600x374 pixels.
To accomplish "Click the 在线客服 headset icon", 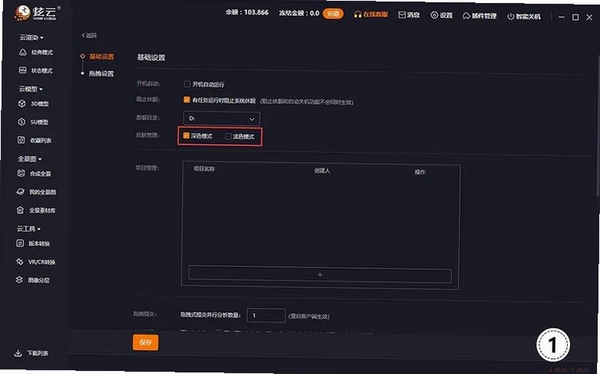I will [x=358, y=15].
